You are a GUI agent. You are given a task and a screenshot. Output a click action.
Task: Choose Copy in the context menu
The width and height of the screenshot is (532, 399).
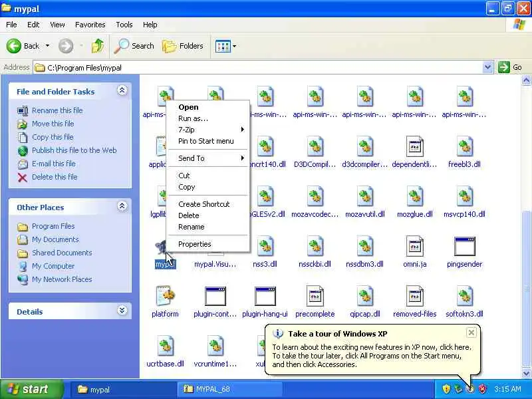click(x=207, y=187)
